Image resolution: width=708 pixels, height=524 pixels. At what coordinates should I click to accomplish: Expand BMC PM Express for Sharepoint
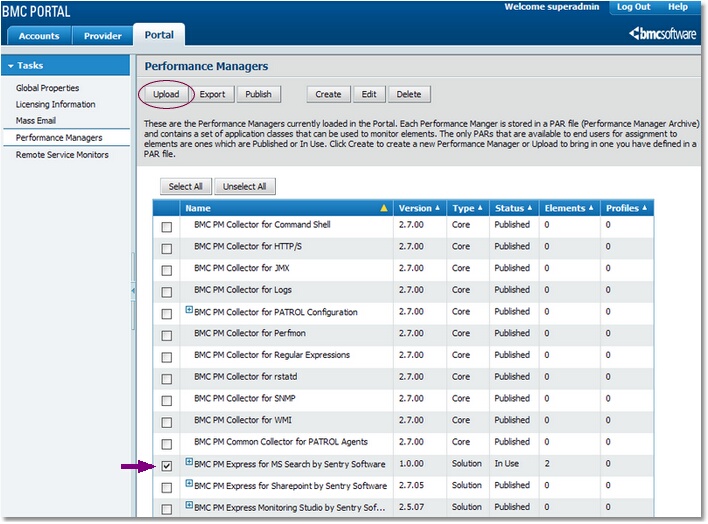pos(189,483)
